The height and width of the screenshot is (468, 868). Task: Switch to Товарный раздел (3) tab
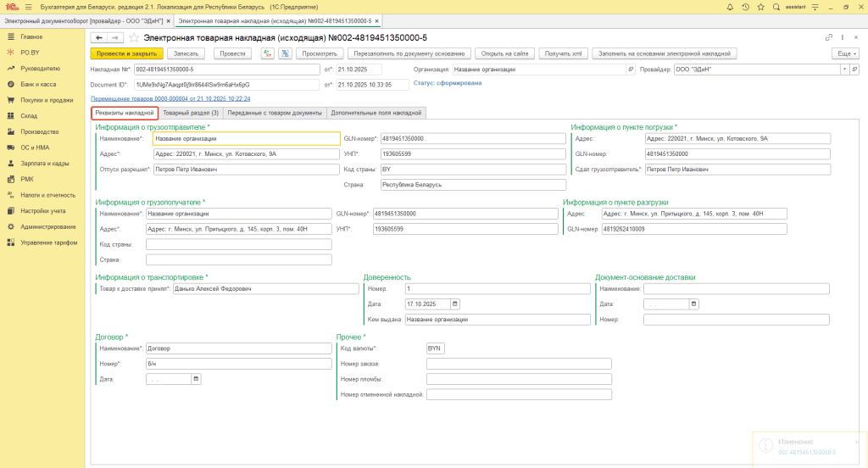pos(191,113)
